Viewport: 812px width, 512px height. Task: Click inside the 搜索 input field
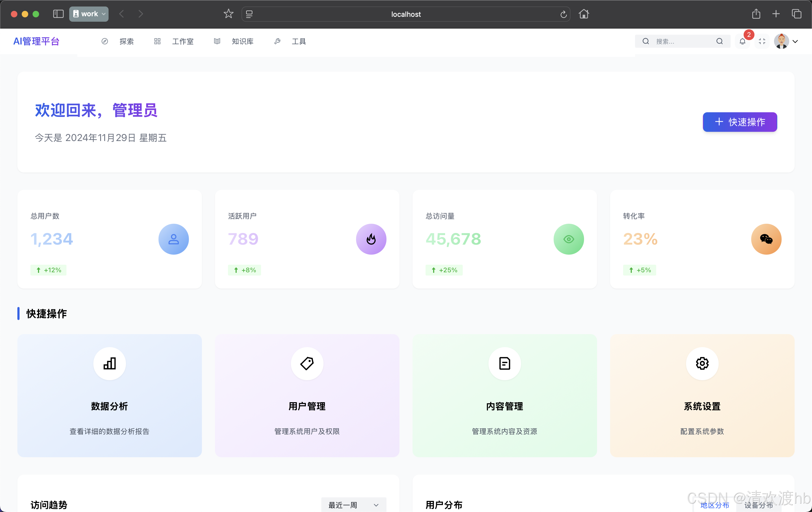coord(681,41)
